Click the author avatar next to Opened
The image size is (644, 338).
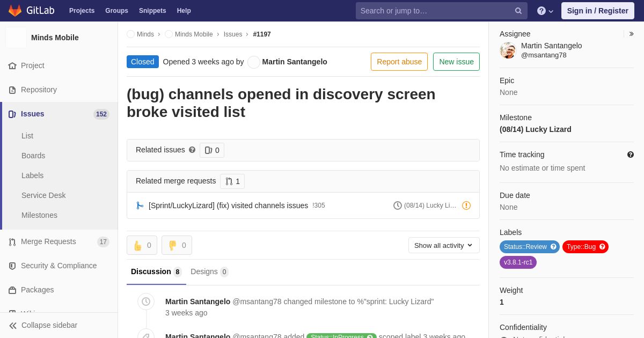(254, 62)
